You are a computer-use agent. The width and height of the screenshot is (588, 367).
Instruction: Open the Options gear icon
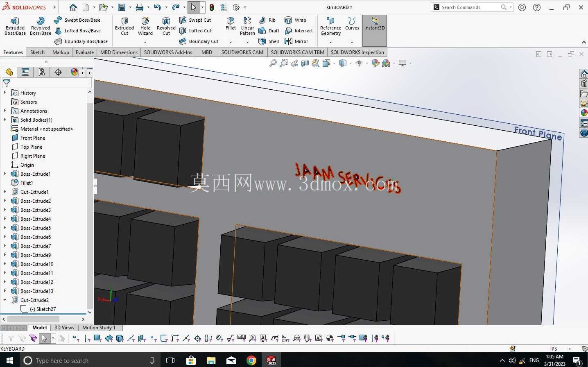point(236,7)
